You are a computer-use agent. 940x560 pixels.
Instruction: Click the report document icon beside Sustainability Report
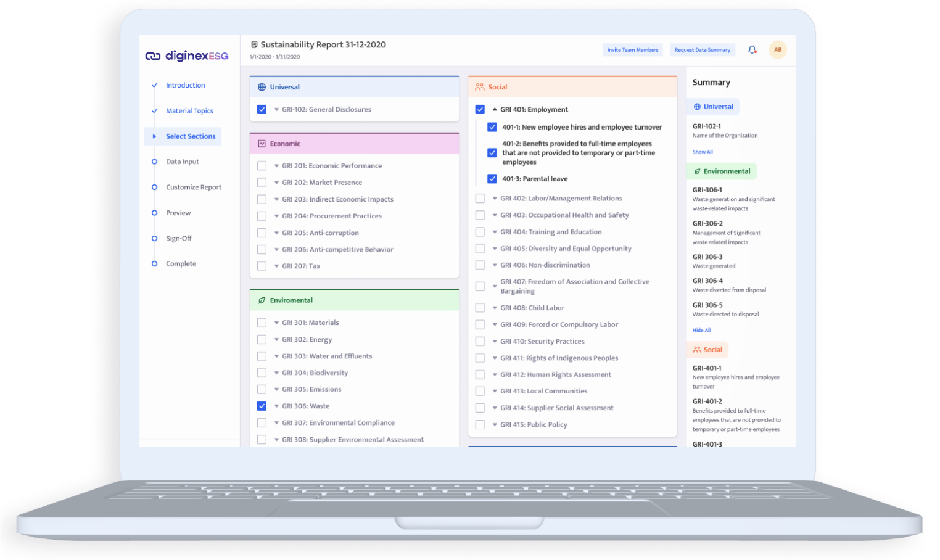click(x=254, y=45)
